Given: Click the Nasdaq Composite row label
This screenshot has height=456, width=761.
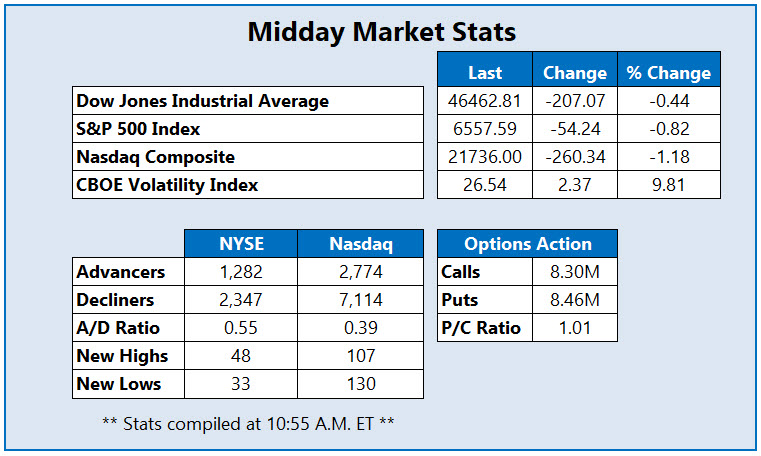Looking at the screenshot, I should 156,157.
